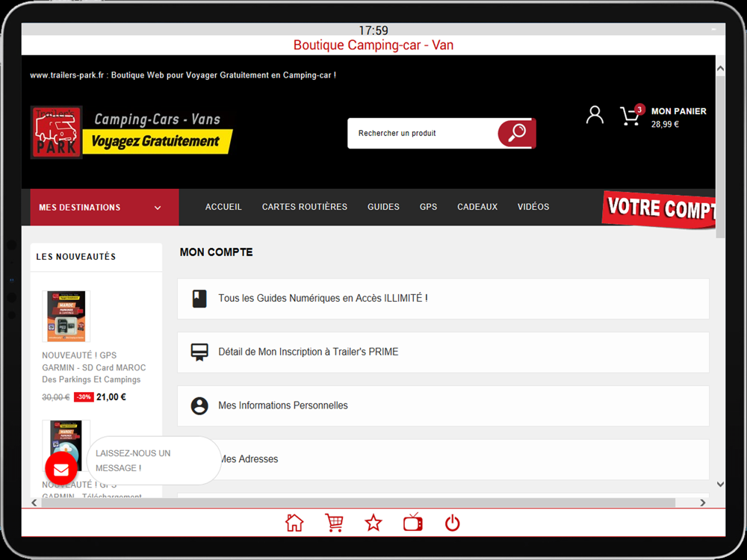747x560 pixels.
Task: Click the 28,99 € cart total
Action: [x=665, y=124]
